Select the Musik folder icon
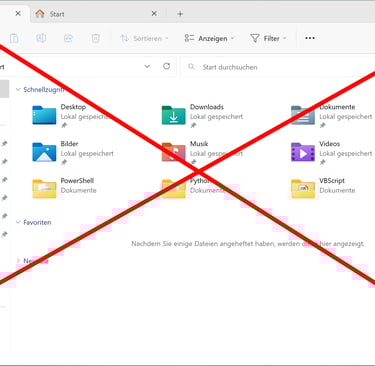Image resolution: width=375 pixels, height=366 pixels. tap(173, 152)
